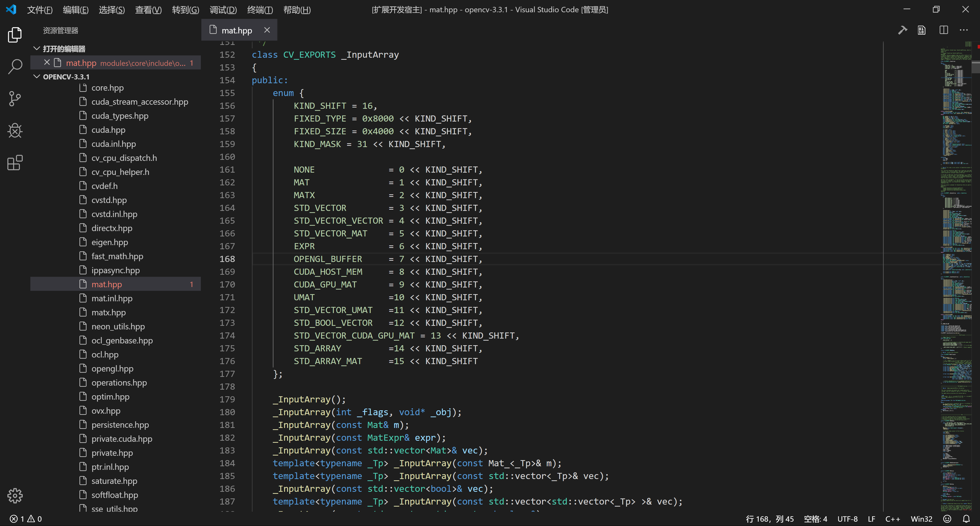Change UTF-8 file encoding
Viewport: 980px width, 526px height.
pos(847,519)
